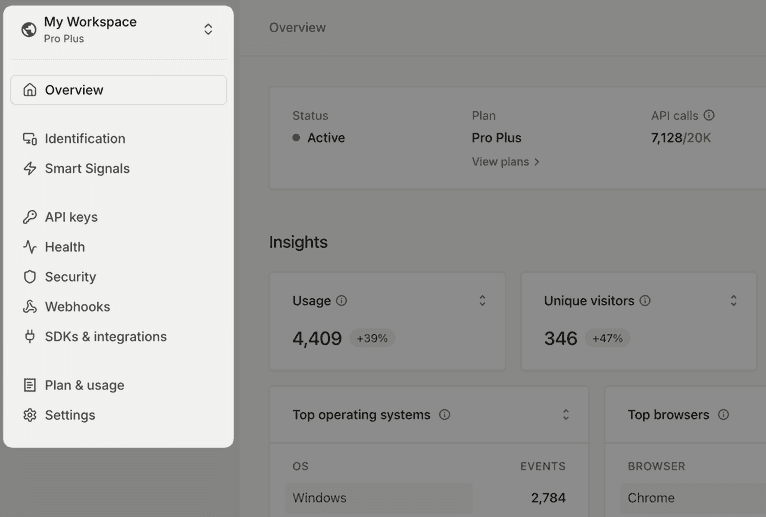Open the Plan & usage page

click(85, 385)
